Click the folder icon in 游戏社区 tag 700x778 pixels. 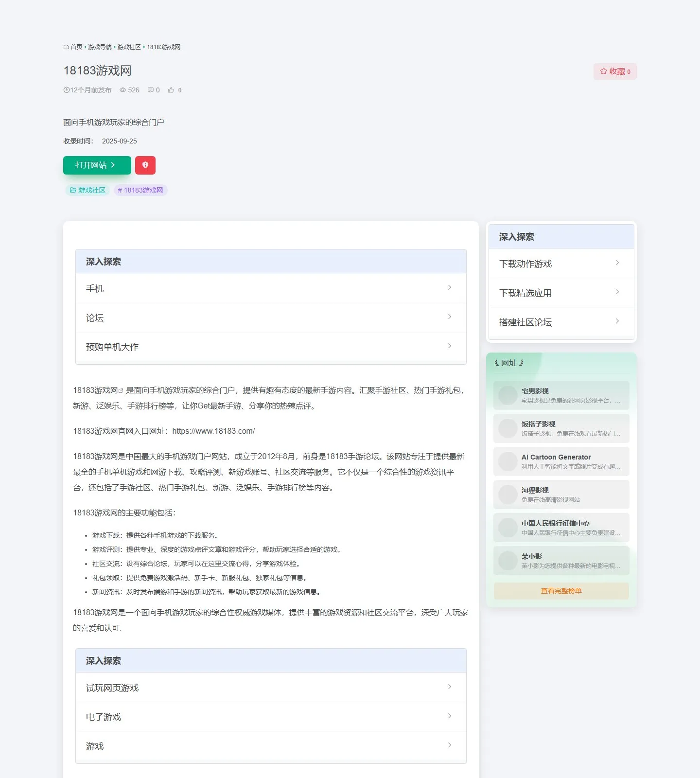[73, 190]
